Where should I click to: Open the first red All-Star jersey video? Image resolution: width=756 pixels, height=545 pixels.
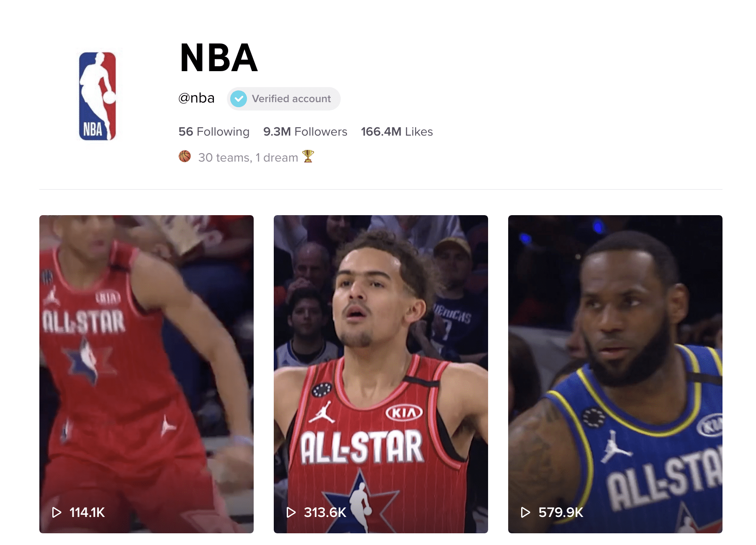(x=147, y=374)
